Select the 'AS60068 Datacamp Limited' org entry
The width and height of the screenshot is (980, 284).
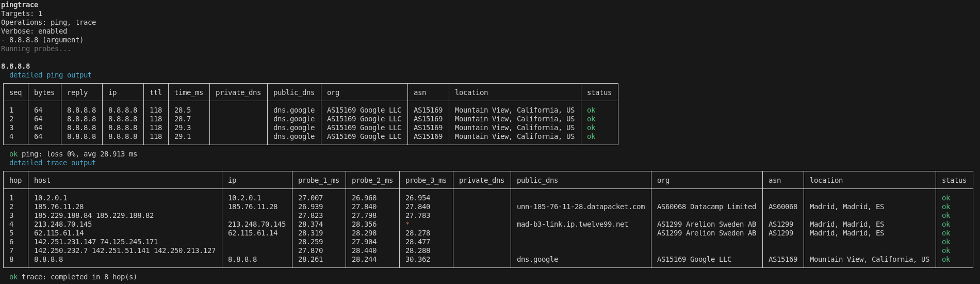pyautogui.click(x=706, y=207)
